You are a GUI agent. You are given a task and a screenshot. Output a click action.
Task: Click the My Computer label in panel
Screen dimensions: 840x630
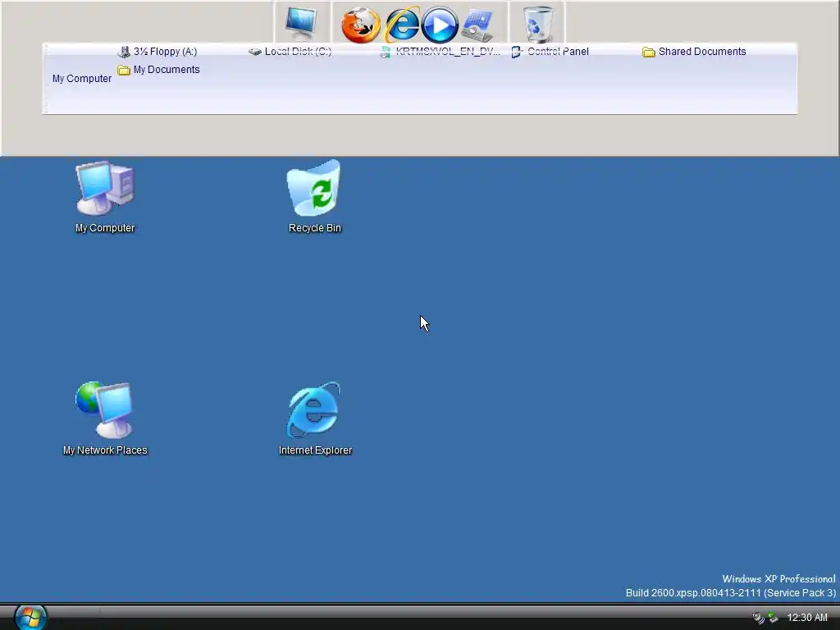(82, 78)
